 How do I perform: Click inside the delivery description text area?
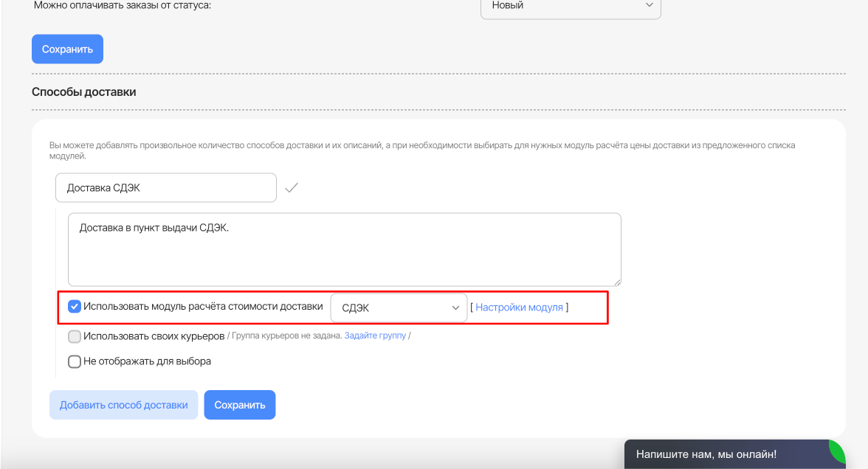pyautogui.click(x=344, y=249)
